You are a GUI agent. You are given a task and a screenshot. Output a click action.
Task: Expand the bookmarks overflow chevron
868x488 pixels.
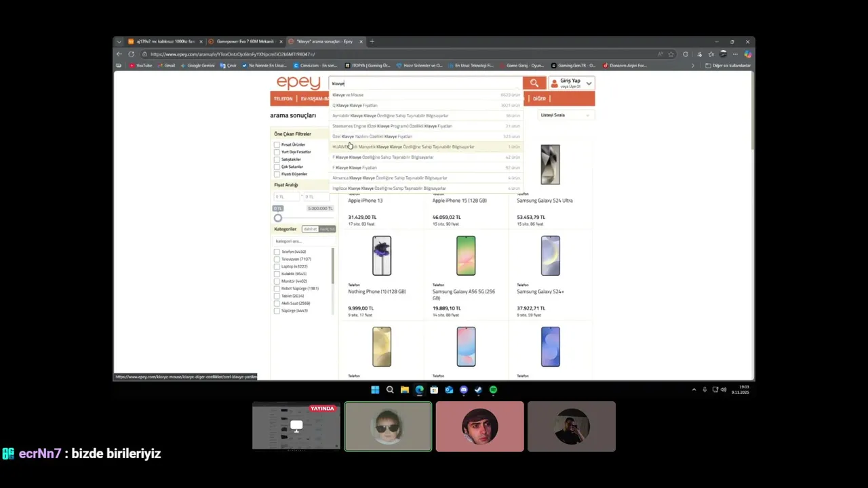(x=692, y=66)
